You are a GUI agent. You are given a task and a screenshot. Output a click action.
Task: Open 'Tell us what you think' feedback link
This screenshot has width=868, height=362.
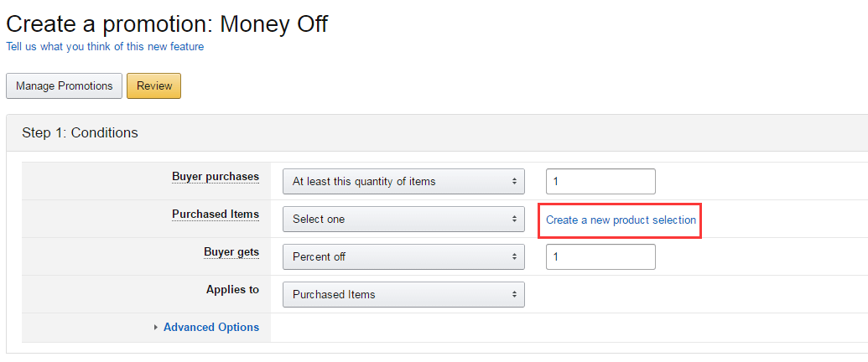[x=105, y=47]
